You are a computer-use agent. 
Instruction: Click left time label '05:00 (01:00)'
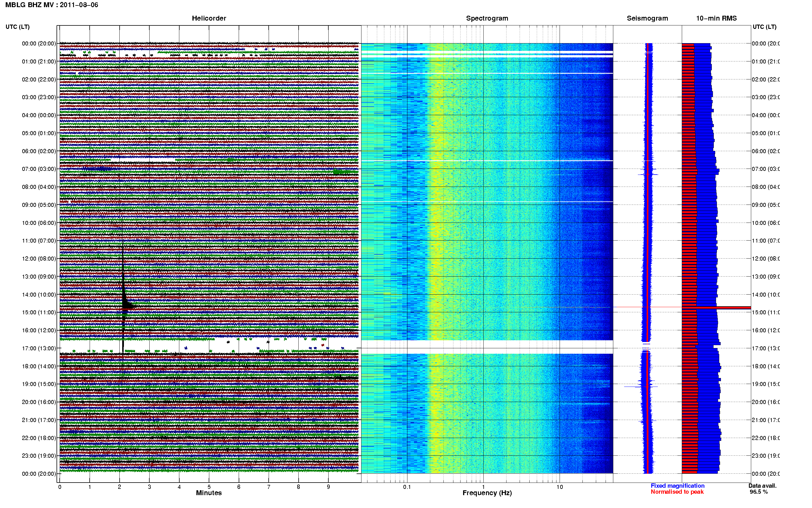pos(39,133)
